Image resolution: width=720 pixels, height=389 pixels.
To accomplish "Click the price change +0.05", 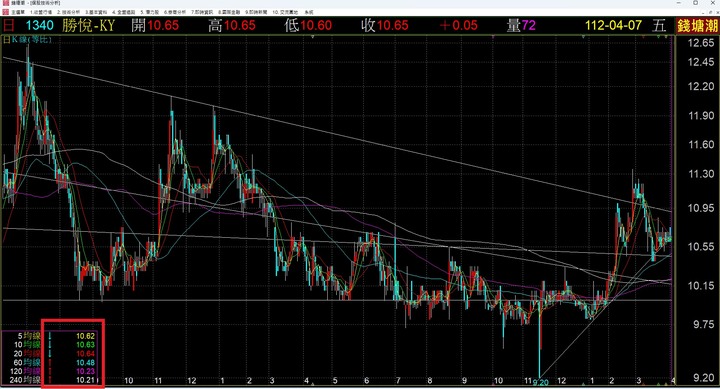I will click(458, 25).
